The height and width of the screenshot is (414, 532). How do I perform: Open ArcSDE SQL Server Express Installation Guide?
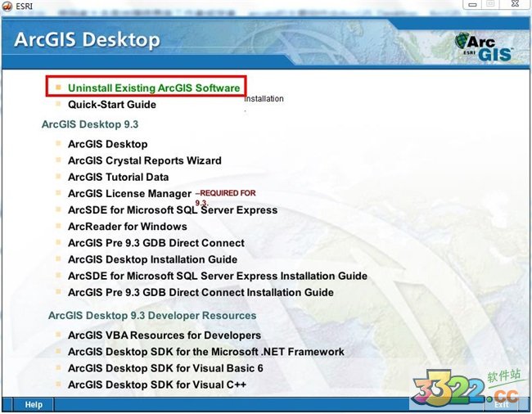218,276
